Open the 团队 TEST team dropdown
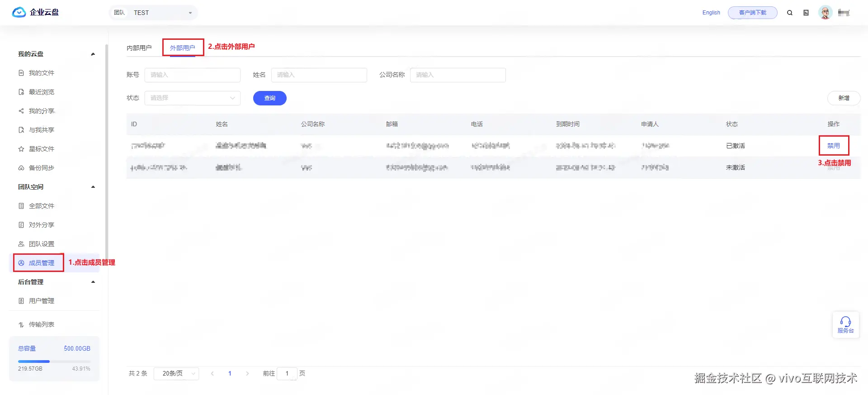 tap(153, 13)
